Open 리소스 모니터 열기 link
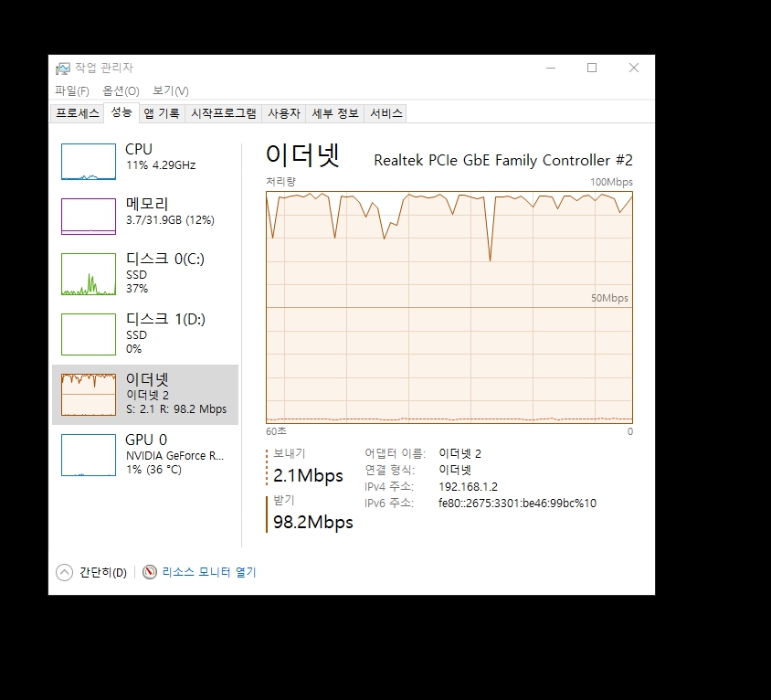The image size is (771, 700). point(209,572)
